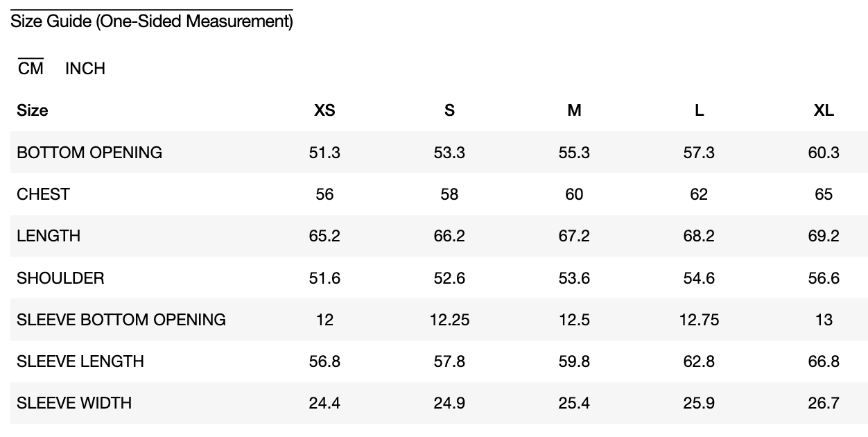The width and height of the screenshot is (868, 437).
Task: Select the S size column header
Action: click(x=449, y=110)
